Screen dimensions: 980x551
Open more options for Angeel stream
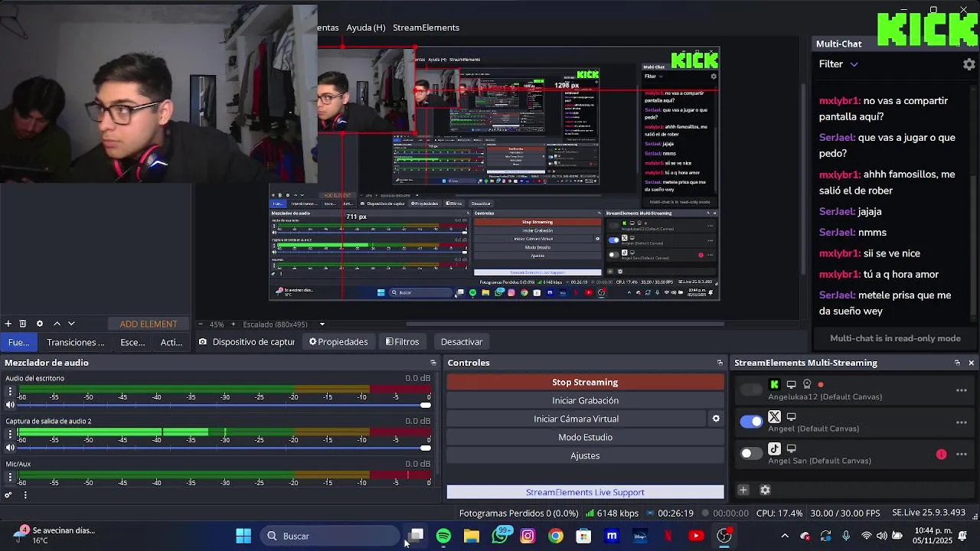coord(962,422)
